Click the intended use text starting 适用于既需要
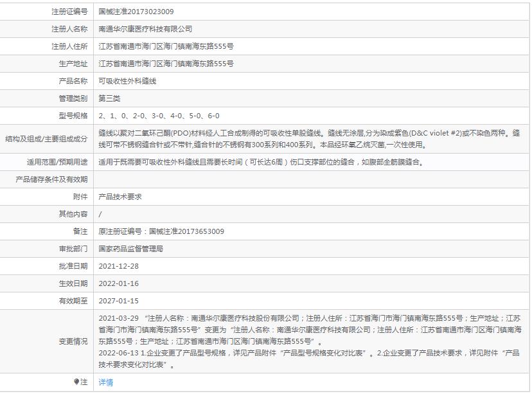 (262, 162)
